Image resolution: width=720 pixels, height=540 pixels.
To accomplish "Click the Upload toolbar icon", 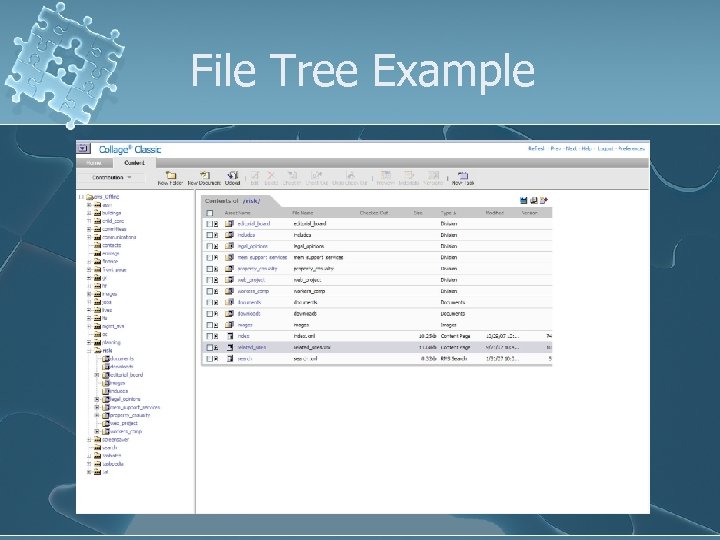I will (233, 175).
